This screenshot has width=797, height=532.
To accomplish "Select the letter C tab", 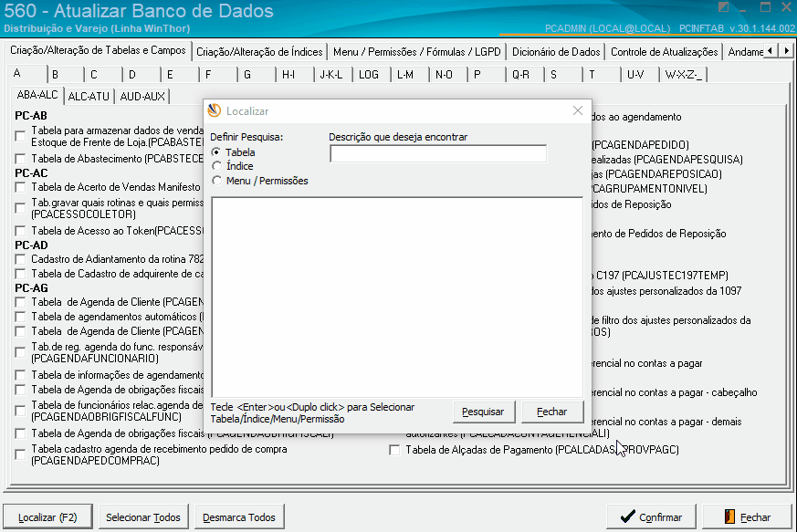I will 104,75.
